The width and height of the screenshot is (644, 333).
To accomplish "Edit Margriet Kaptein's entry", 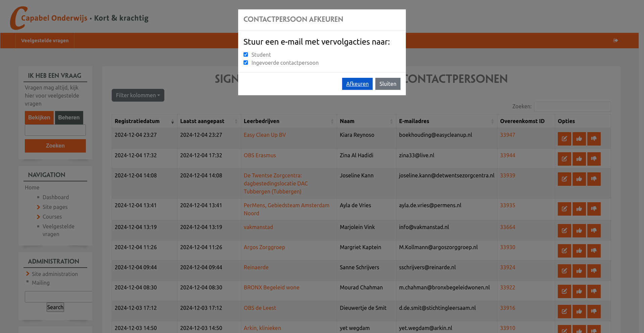I will [x=564, y=251].
